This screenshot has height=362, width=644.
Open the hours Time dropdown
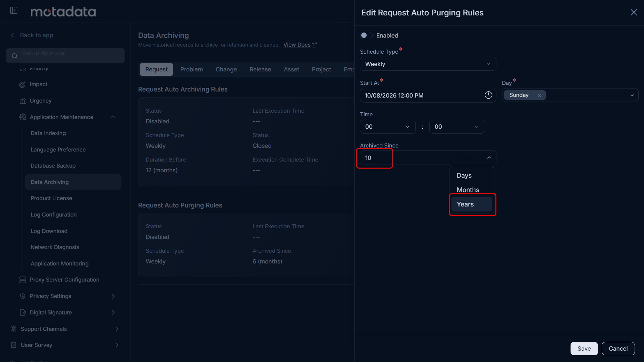(387, 127)
